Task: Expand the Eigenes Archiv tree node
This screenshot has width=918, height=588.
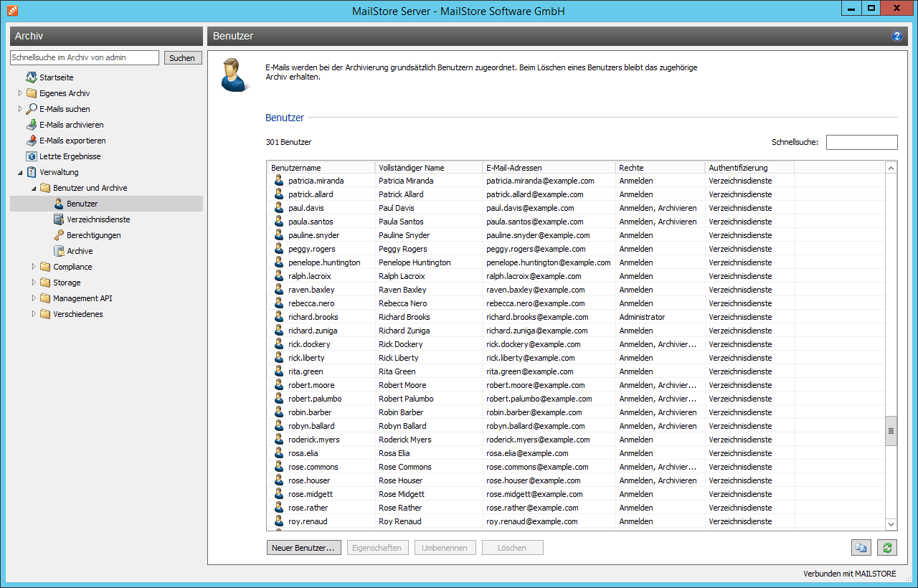Action: click(x=20, y=93)
